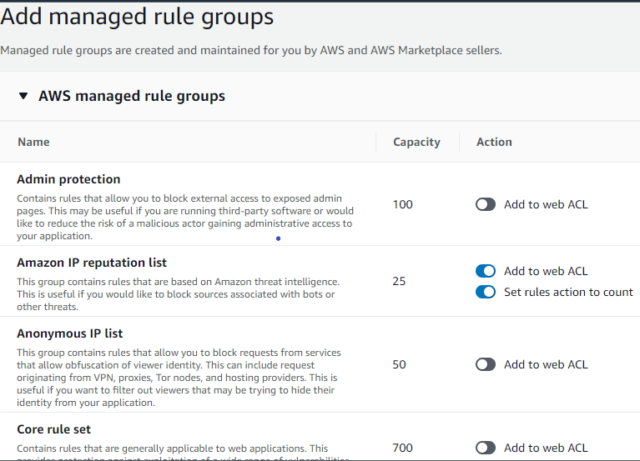Screen dimensions: 640x461
Task: Disable Add to web ACL for Amazon IP reputation list
Action: click(x=485, y=271)
